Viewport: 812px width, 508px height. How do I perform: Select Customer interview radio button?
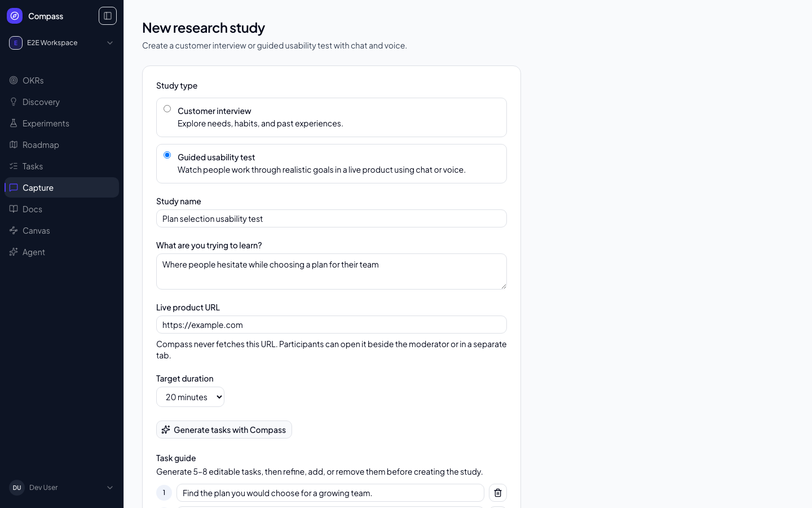coord(167,109)
